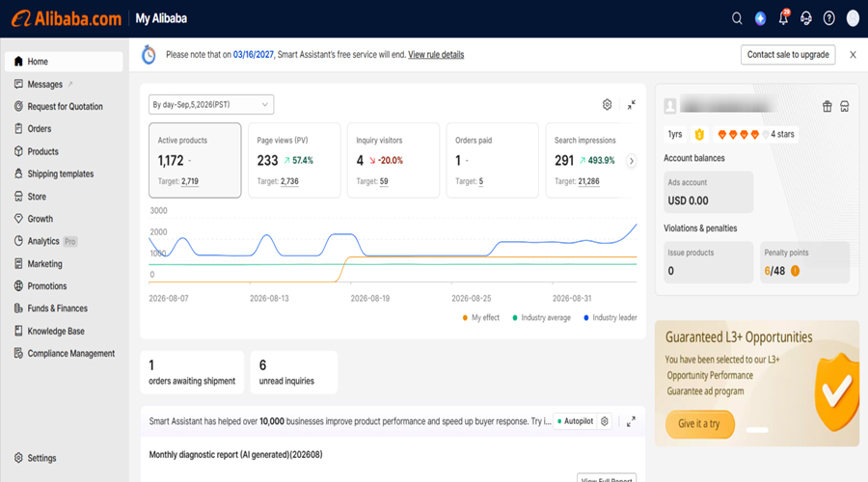The image size is (868, 482).
Task: Open dashboard settings gear icon
Action: pyautogui.click(x=607, y=104)
